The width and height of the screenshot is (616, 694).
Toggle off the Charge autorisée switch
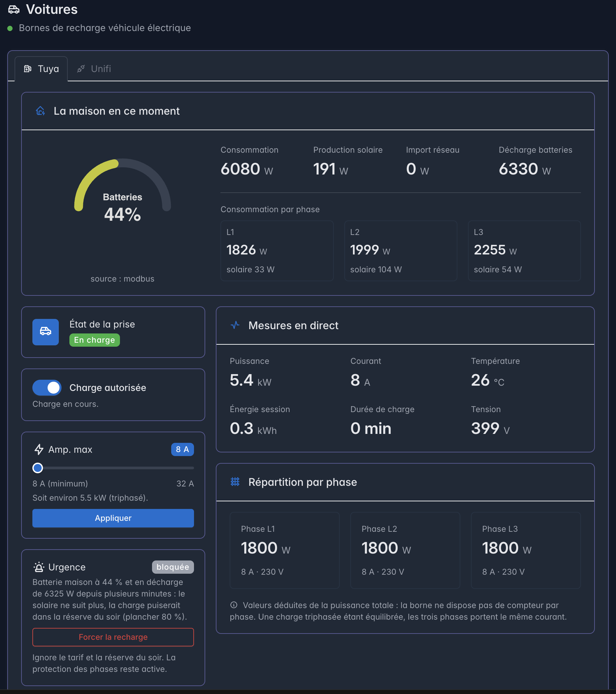pyautogui.click(x=47, y=387)
